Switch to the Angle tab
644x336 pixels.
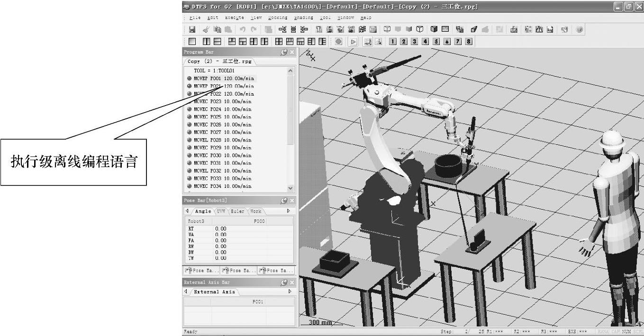tap(203, 212)
